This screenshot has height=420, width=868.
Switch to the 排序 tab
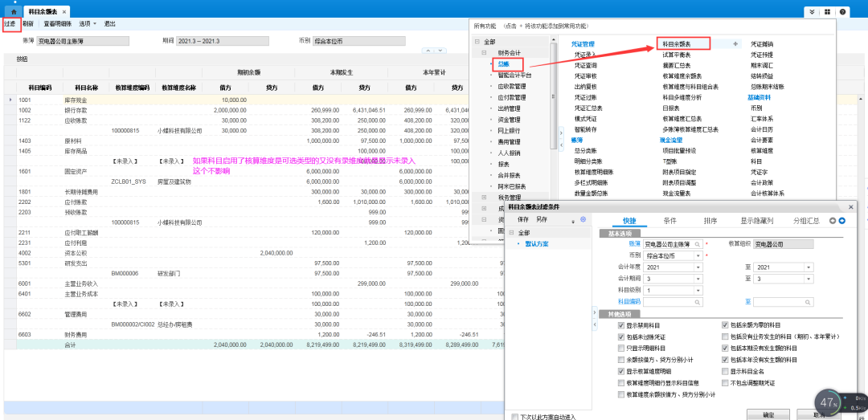click(x=710, y=221)
